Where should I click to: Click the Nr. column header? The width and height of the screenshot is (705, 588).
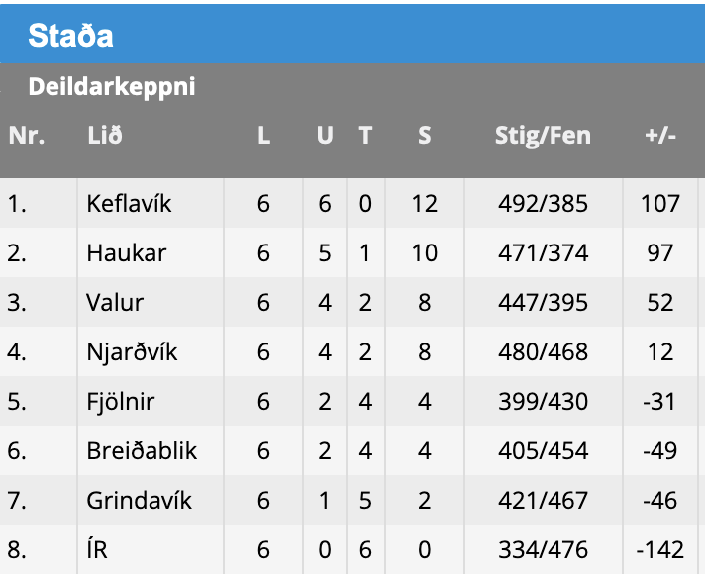[x=27, y=136]
